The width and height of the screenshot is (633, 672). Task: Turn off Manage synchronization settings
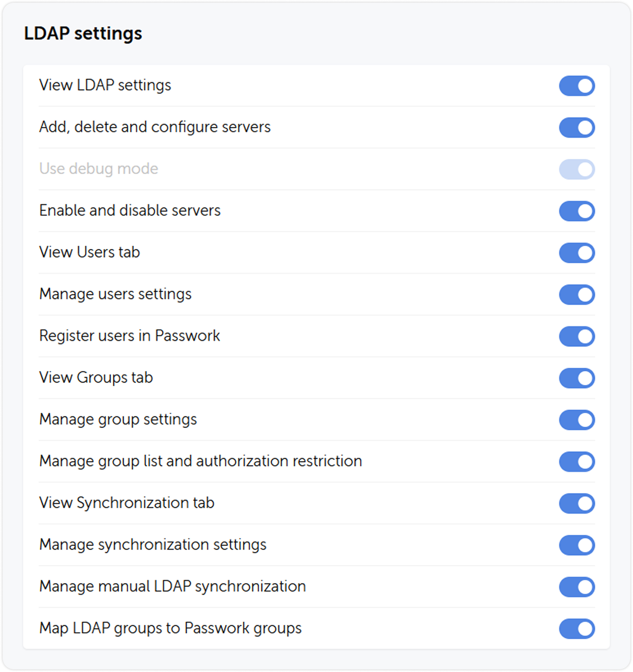pos(577,545)
